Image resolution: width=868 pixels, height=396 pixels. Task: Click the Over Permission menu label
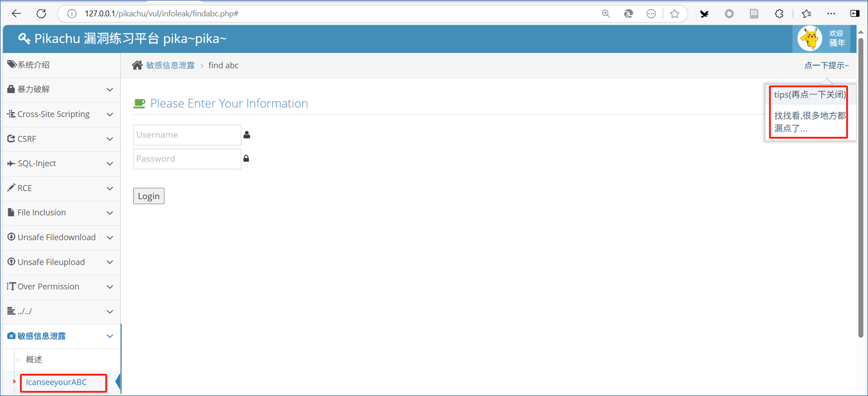point(48,287)
